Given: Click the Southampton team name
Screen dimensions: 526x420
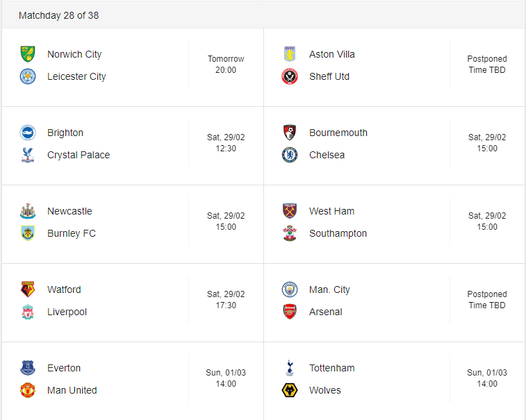Looking at the screenshot, I should [338, 233].
